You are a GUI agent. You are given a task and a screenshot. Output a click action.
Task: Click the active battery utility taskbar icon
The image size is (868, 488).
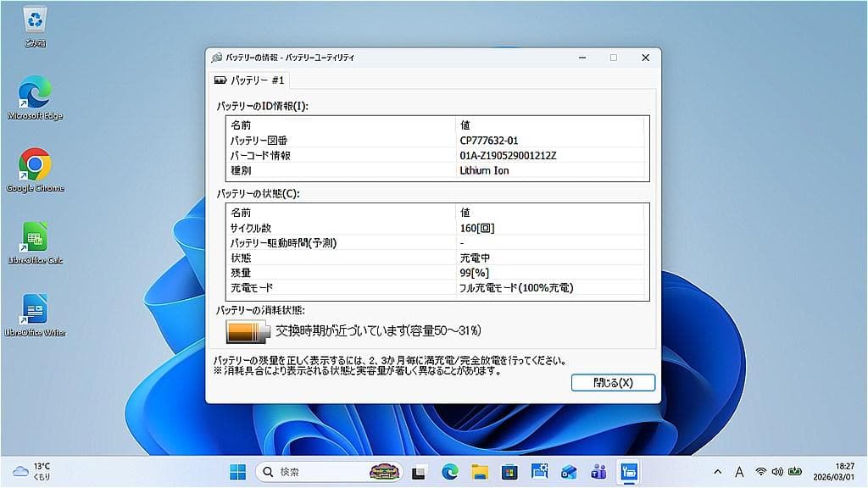click(629, 472)
